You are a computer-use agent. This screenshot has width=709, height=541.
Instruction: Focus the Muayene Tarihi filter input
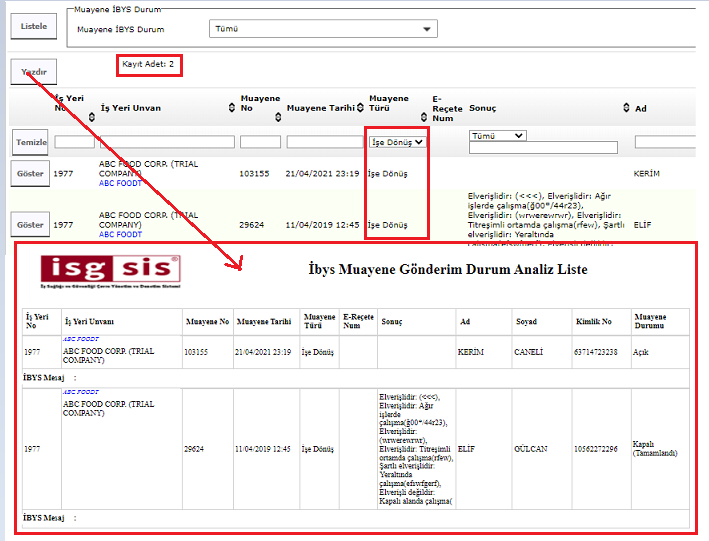[x=323, y=142]
